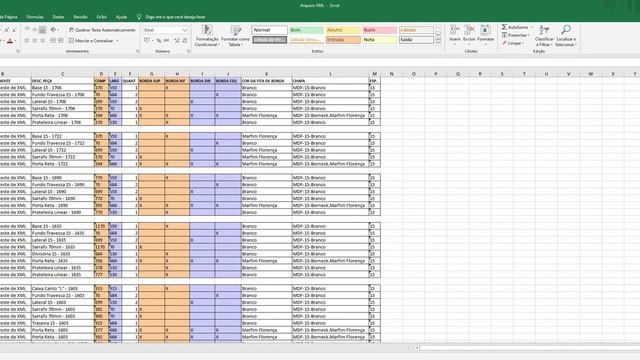Expand the full cell styles gallery
Image resolution: width=640 pixels, height=360 pixels.
(x=438, y=41)
